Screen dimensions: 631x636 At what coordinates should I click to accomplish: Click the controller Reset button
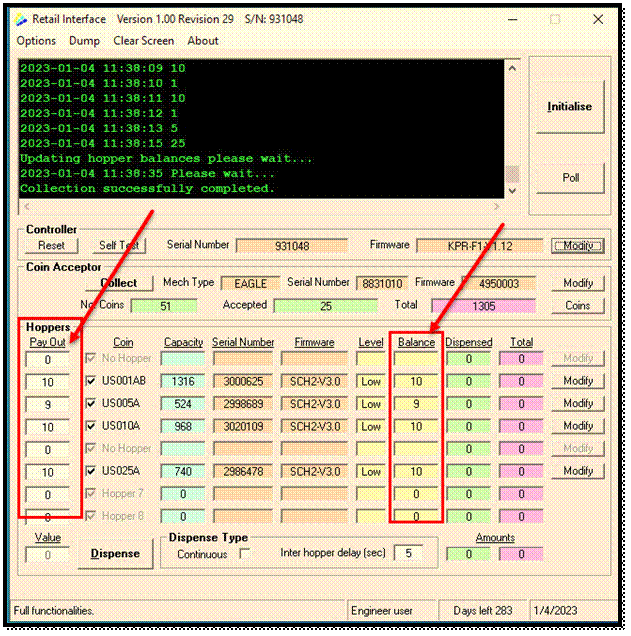(52, 245)
